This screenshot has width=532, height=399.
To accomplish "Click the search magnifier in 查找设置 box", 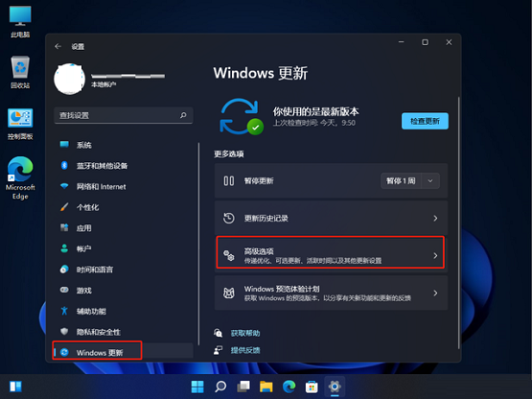I will [x=183, y=115].
